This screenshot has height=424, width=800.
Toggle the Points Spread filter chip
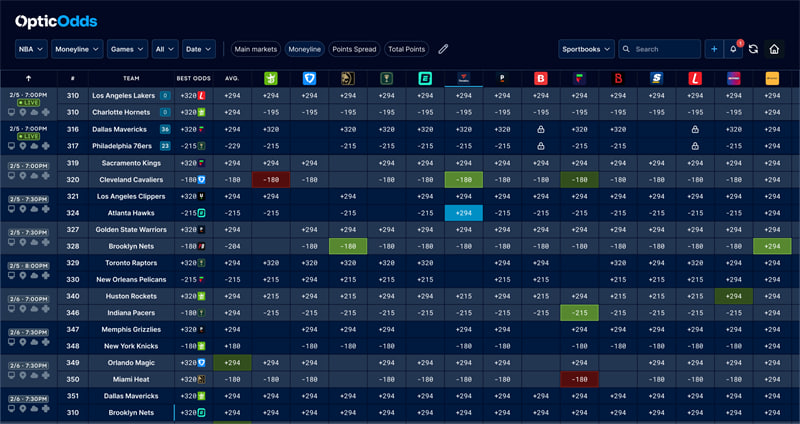coord(354,48)
